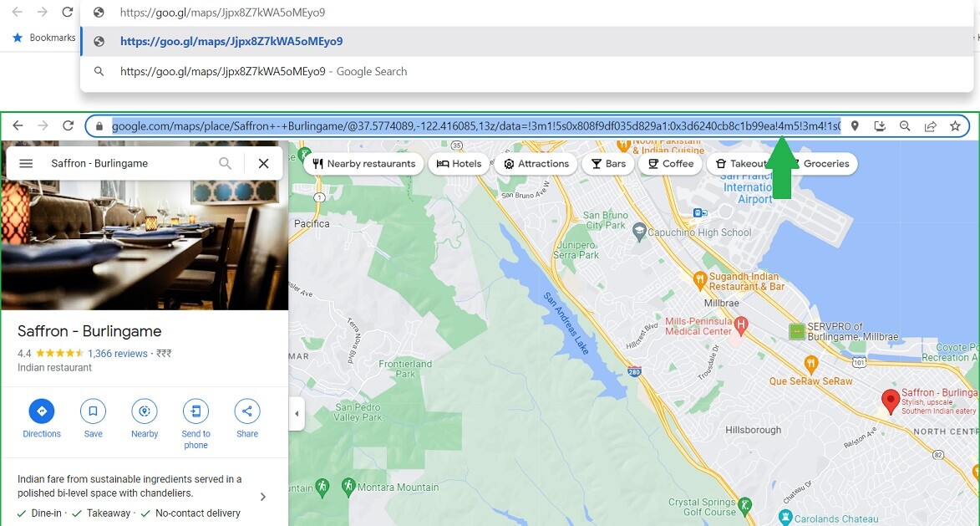This screenshot has width=980, height=526.
Task: Click the Carolands Chateau marker
Action: [785, 518]
